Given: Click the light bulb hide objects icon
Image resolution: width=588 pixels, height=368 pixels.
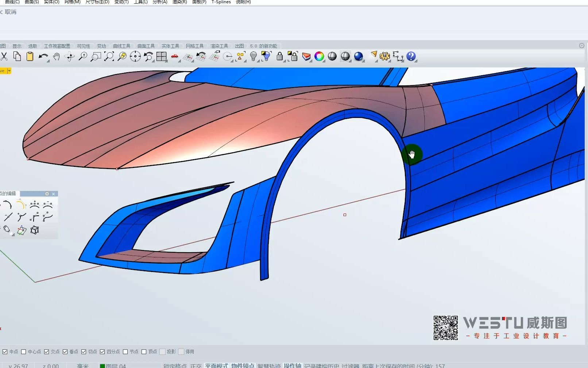Looking at the screenshot, I should 253,57.
